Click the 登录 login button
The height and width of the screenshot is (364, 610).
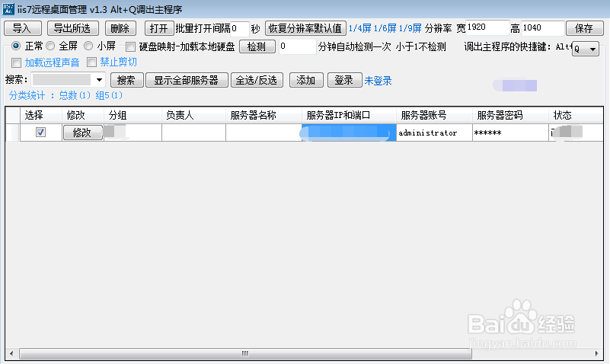click(344, 80)
